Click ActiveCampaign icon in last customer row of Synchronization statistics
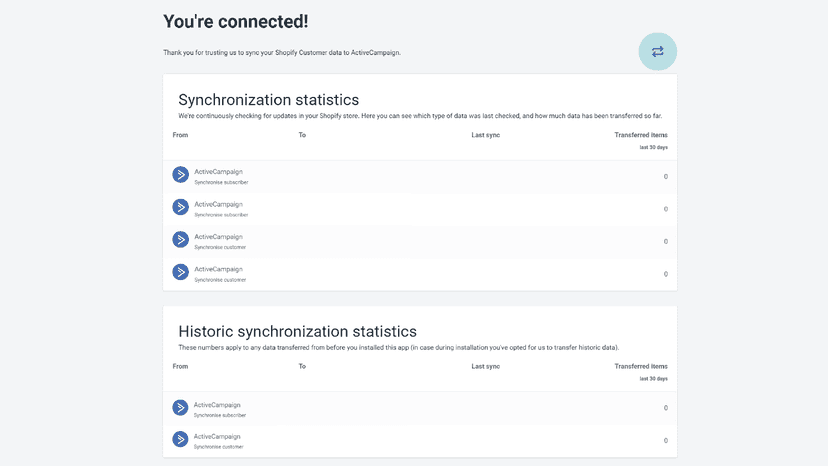 click(x=181, y=272)
